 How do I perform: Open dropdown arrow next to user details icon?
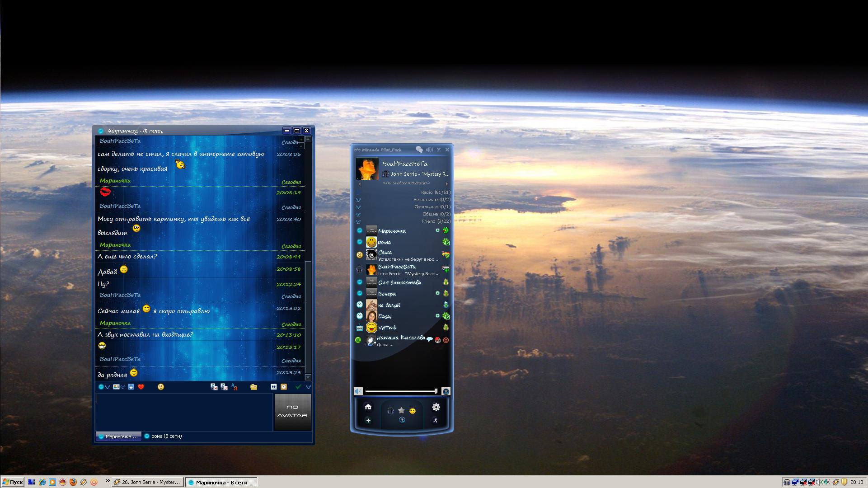coord(123,387)
